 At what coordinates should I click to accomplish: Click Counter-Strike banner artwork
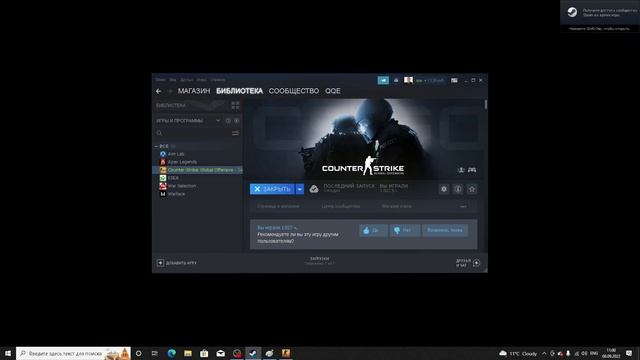tap(363, 139)
